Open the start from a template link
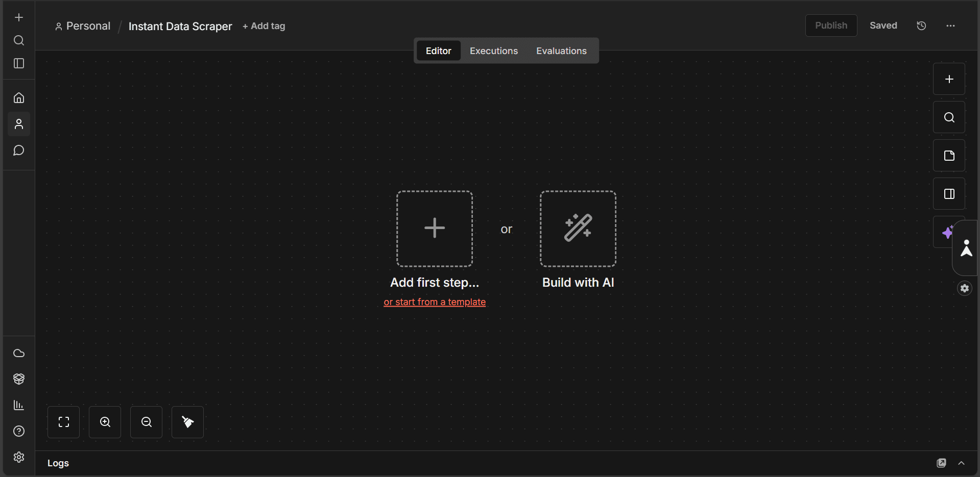This screenshot has width=980, height=477. 435,302
